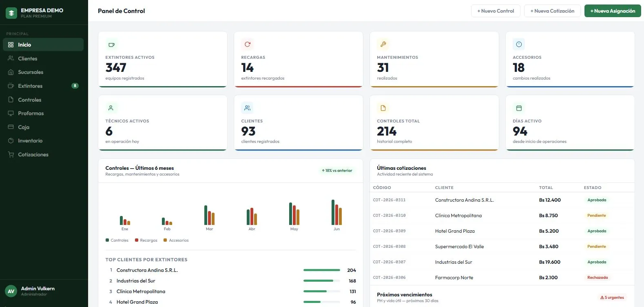644x307 pixels.
Task: Click the extinguisher icon in Extintores Activos card
Action: (111, 44)
